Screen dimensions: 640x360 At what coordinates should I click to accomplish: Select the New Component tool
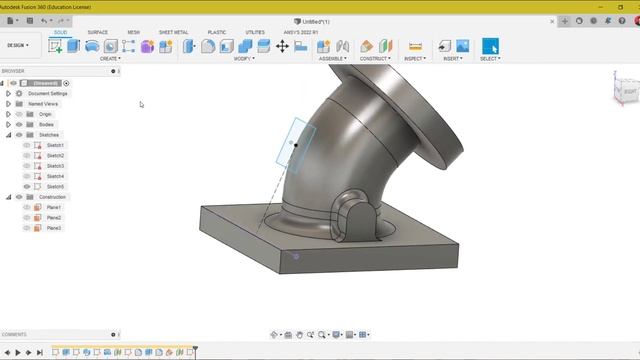pos(323,46)
